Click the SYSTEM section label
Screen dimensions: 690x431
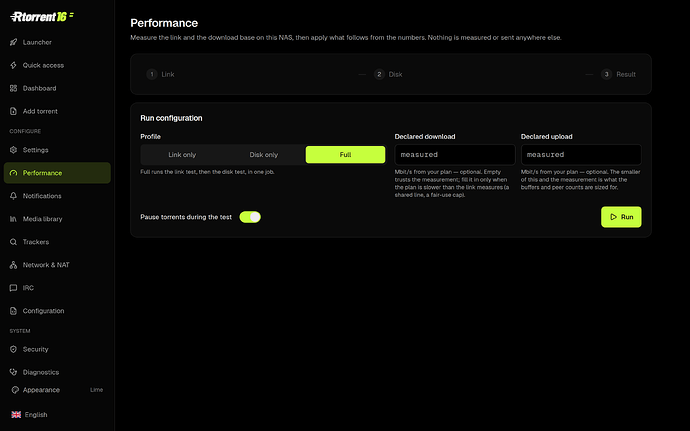coord(20,331)
